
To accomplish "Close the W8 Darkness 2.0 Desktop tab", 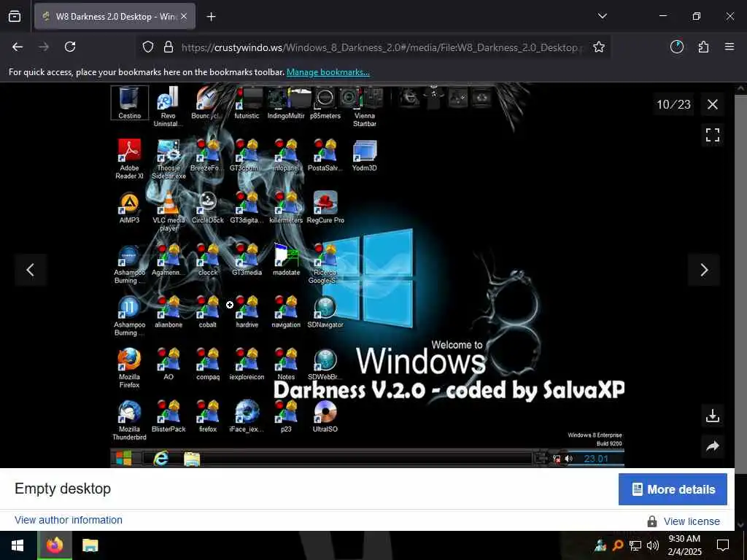I will point(184,17).
